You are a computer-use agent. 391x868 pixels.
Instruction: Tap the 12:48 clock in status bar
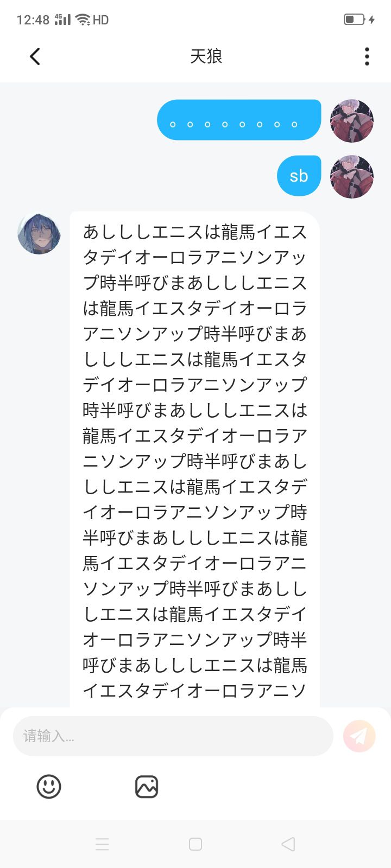33,20
